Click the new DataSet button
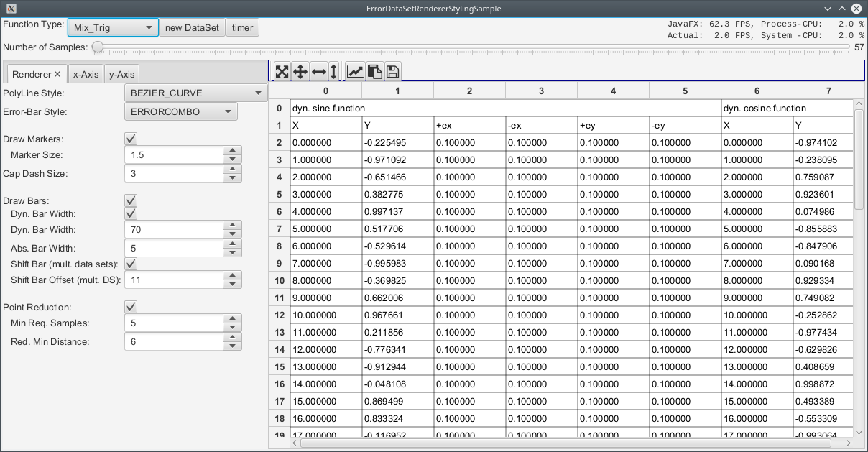 pos(192,27)
